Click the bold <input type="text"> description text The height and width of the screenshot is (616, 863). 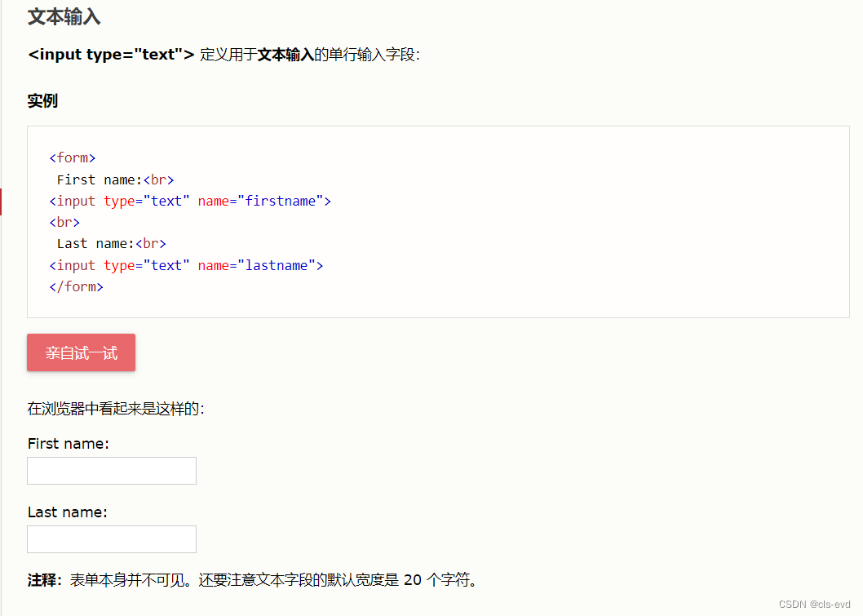pos(111,55)
